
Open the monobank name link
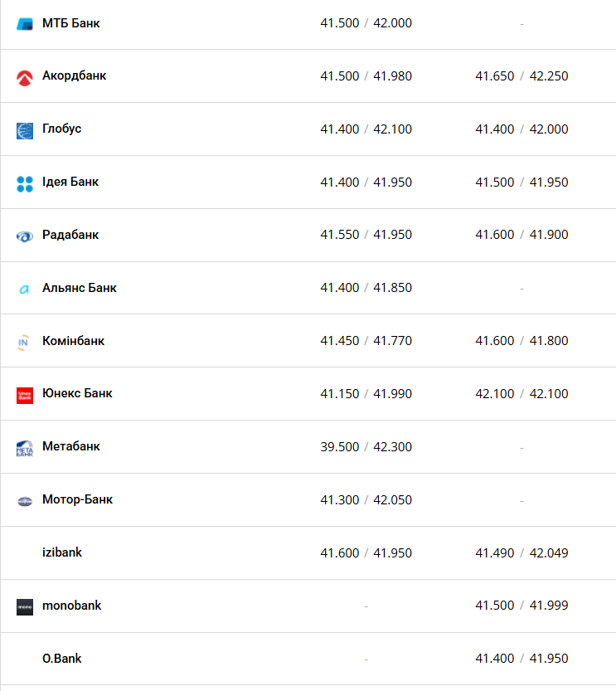[72, 605]
